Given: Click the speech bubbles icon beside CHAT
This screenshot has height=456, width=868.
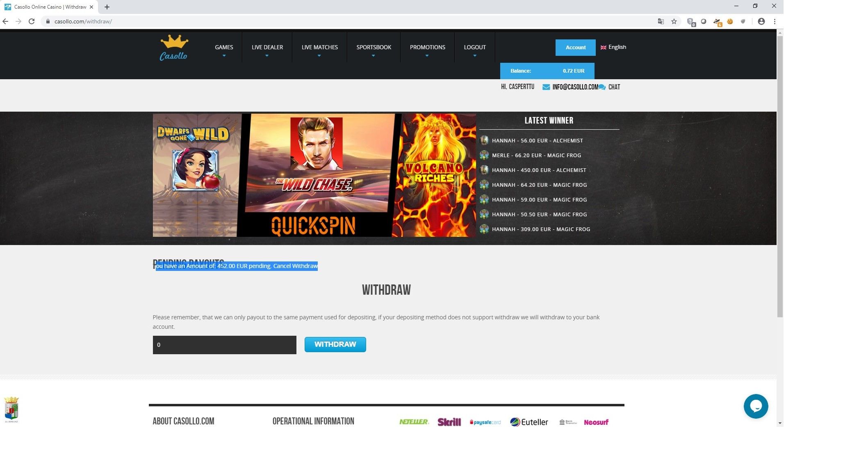Looking at the screenshot, I should click(602, 87).
